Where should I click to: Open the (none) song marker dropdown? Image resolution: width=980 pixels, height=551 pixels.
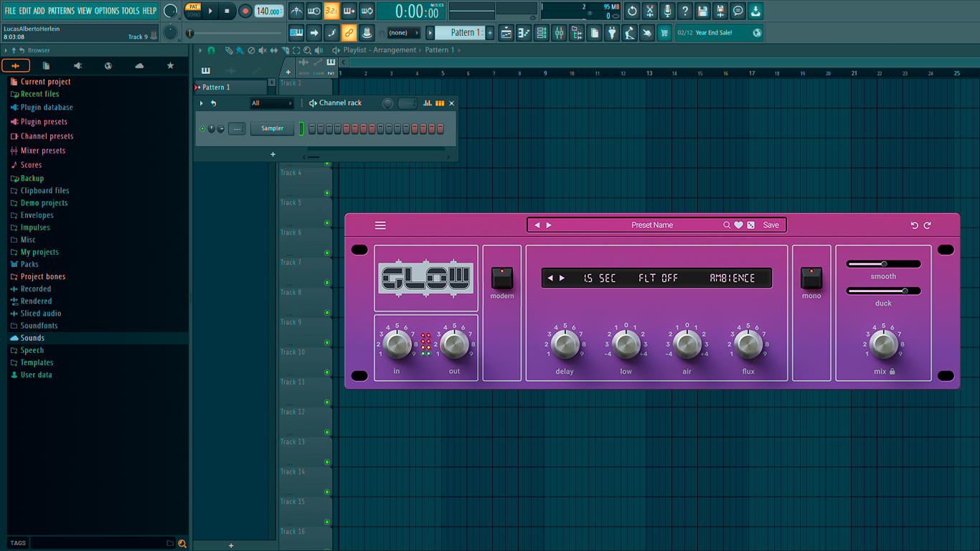pos(403,32)
